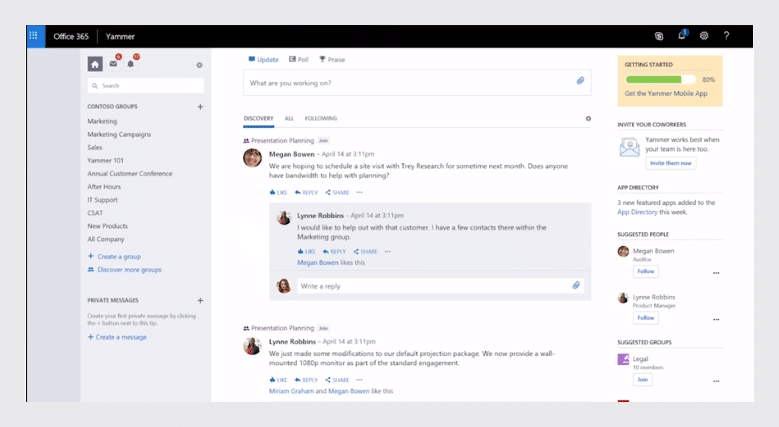
Task: Focus the sidebar Search field
Action: 146,85
